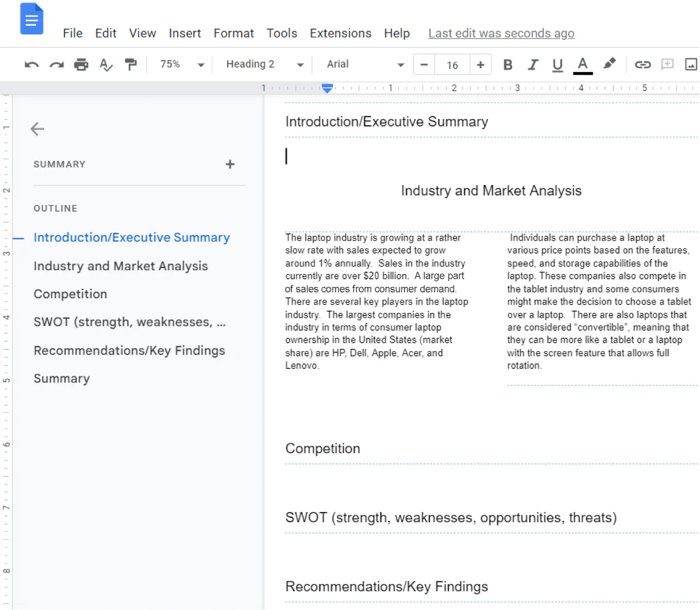
Task: Insert a link
Action: pos(642,64)
